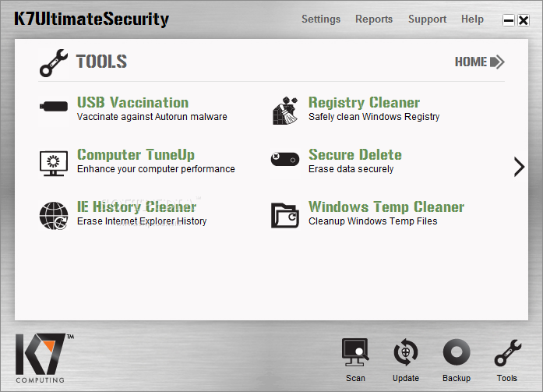Click the Windows Temp Cleaner folder icon

[285, 215]
